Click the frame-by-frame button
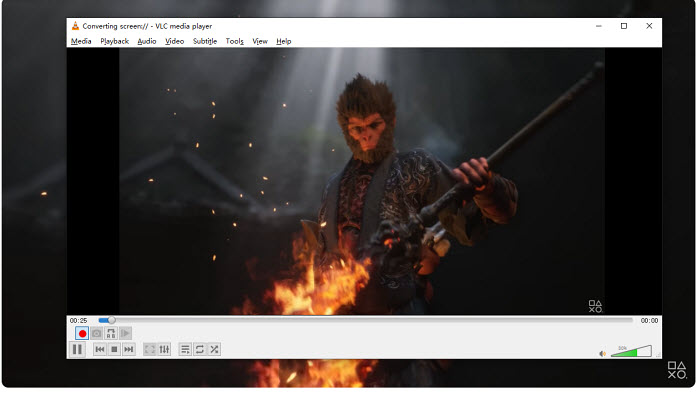This screenshot has width=700, height=393. pyautogui.click(x=125, y=334)
